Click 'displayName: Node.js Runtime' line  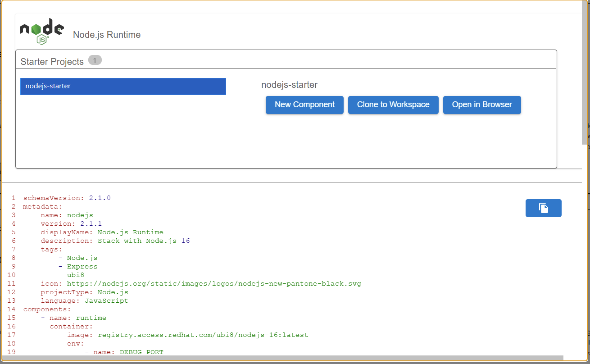[x=102, y=232]
